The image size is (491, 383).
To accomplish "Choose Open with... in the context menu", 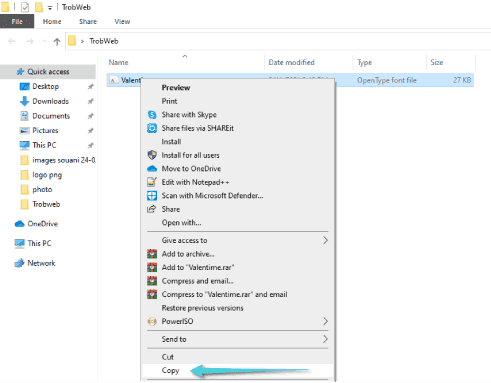I will pyautogui.click(x=237, y=223).
